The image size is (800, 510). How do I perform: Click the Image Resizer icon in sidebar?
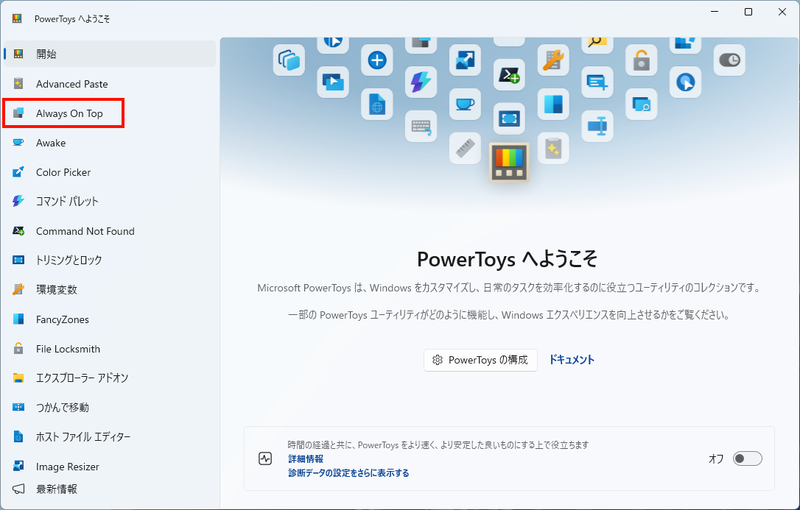(x=18, y=466)
